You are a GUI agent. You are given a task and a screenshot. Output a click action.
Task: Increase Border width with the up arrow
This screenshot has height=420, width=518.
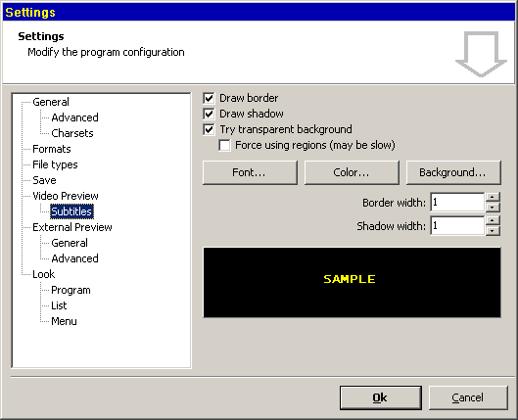coord(493,197)
